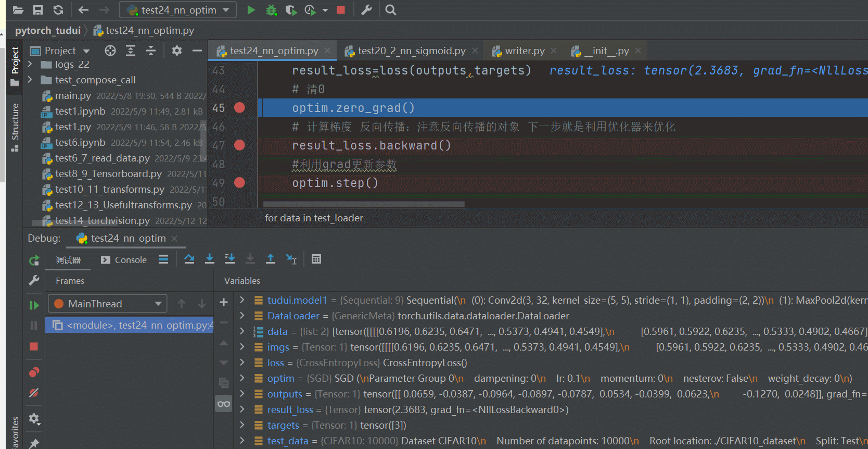
Task: Toggle breakpoint on line 47
Action: pyautogui.click(x=239, y=145)
